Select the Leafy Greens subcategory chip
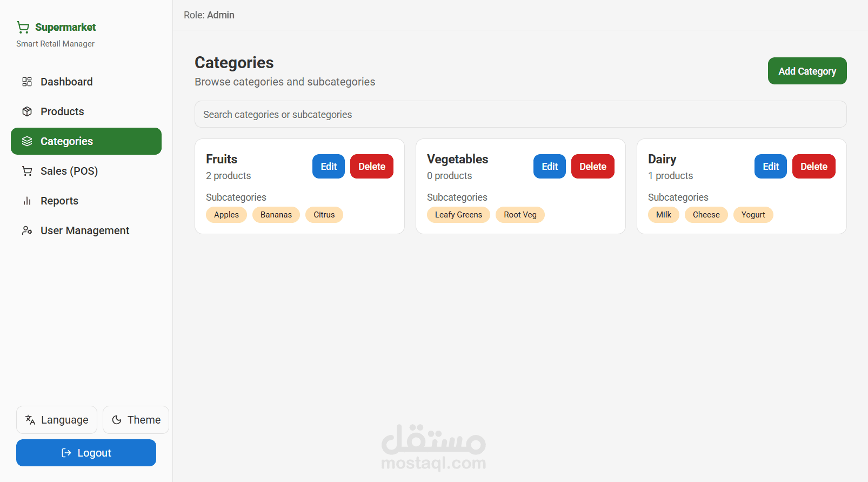The width and height of the screenshot is (868, 482). tap(458, 215)
